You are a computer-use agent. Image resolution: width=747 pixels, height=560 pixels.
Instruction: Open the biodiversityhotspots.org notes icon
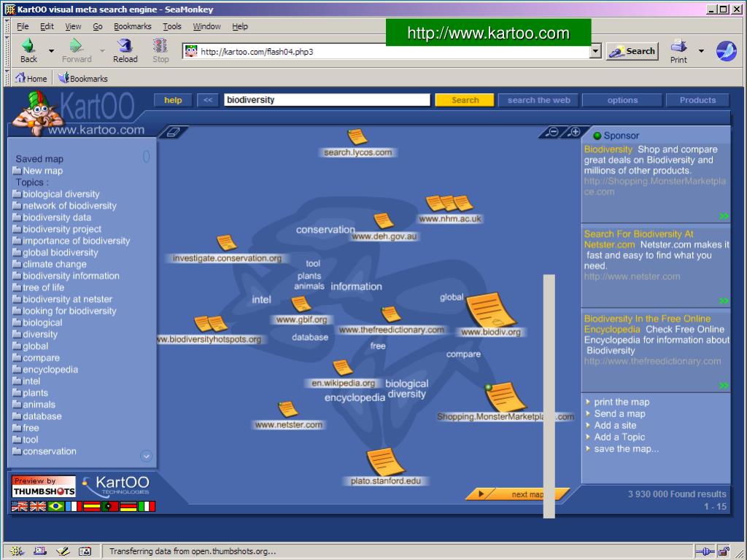click(211, 324)
